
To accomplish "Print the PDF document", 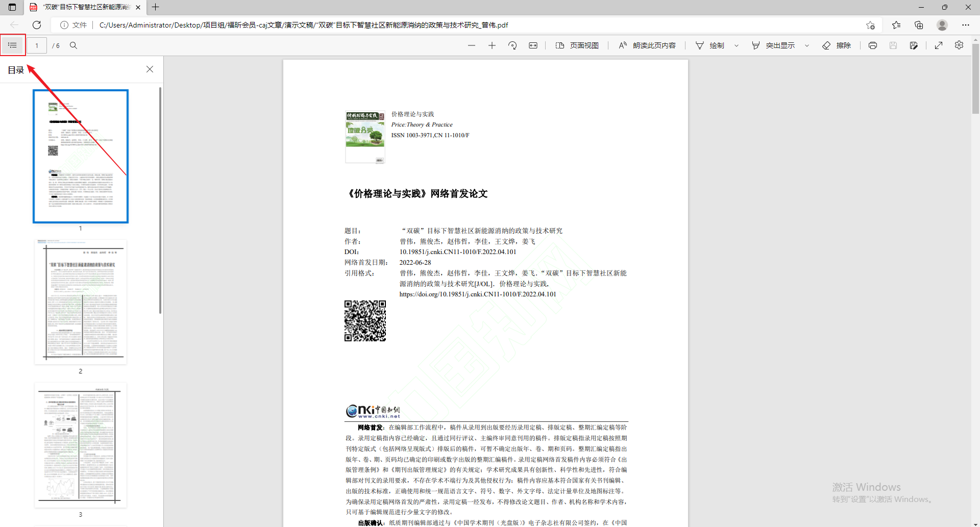I will [872, 45].
